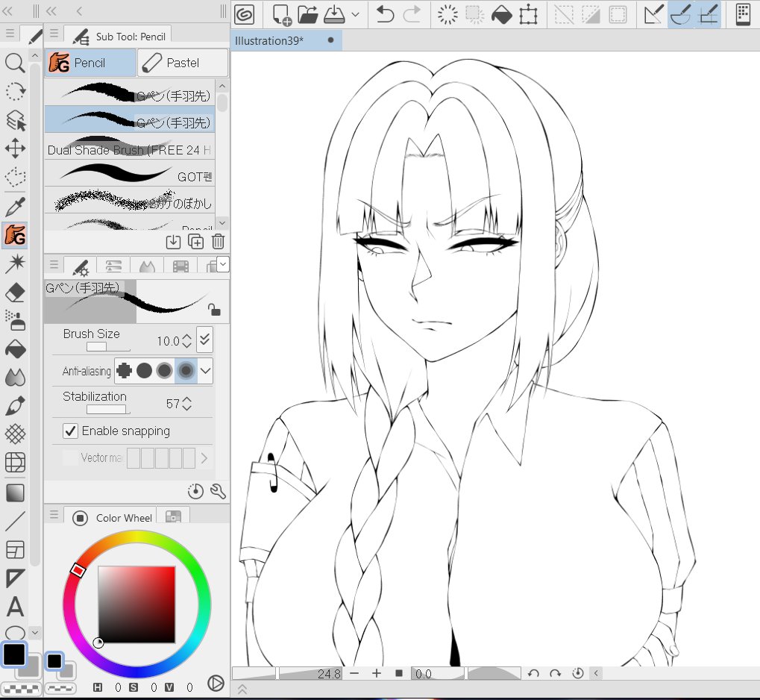This screenshot has width=760, height=700.
Task: Delete selected sub tool with trash icon
Action: tap(218, 242)
